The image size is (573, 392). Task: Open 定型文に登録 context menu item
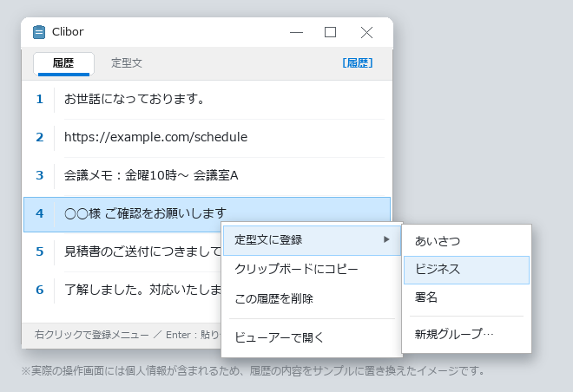(x=312, y=240)
